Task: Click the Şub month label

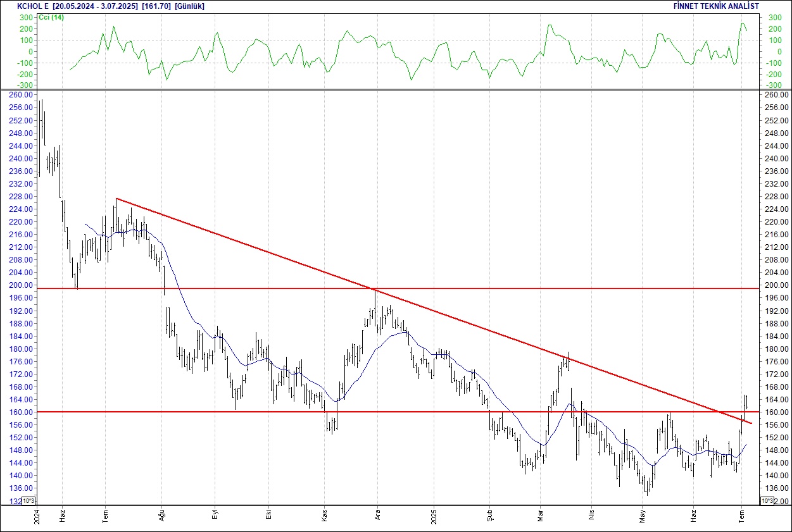Action: [489, 517]
